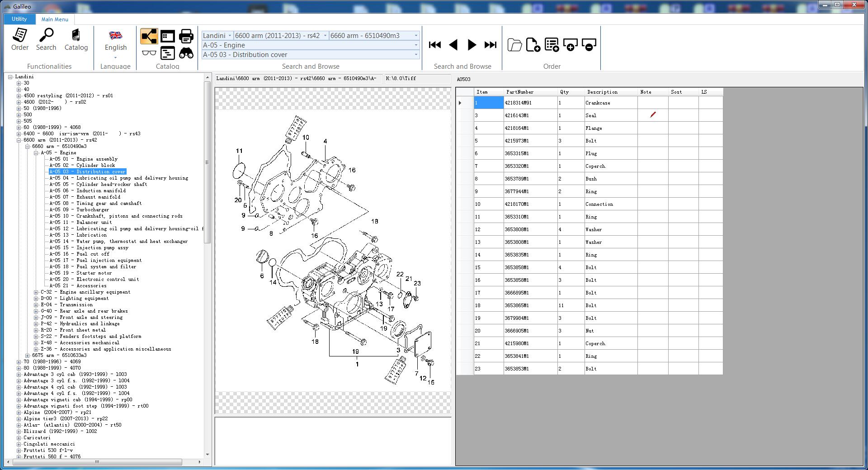Select the Flange description cell
Viewport: 868px width, 470px height.
[x=611, y=128]
